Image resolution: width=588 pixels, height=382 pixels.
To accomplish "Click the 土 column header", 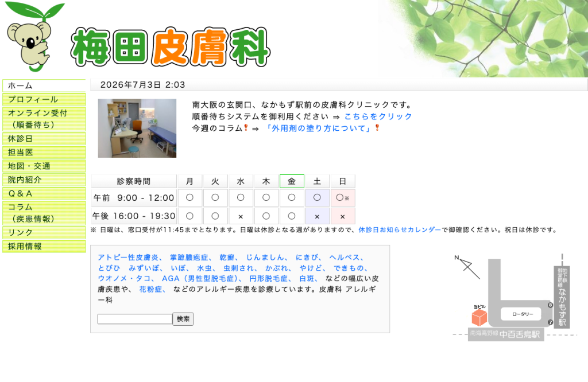I will 317,181.
